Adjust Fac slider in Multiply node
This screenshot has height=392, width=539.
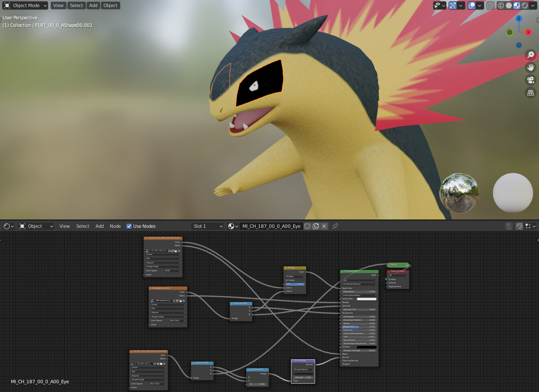(295, 284)
